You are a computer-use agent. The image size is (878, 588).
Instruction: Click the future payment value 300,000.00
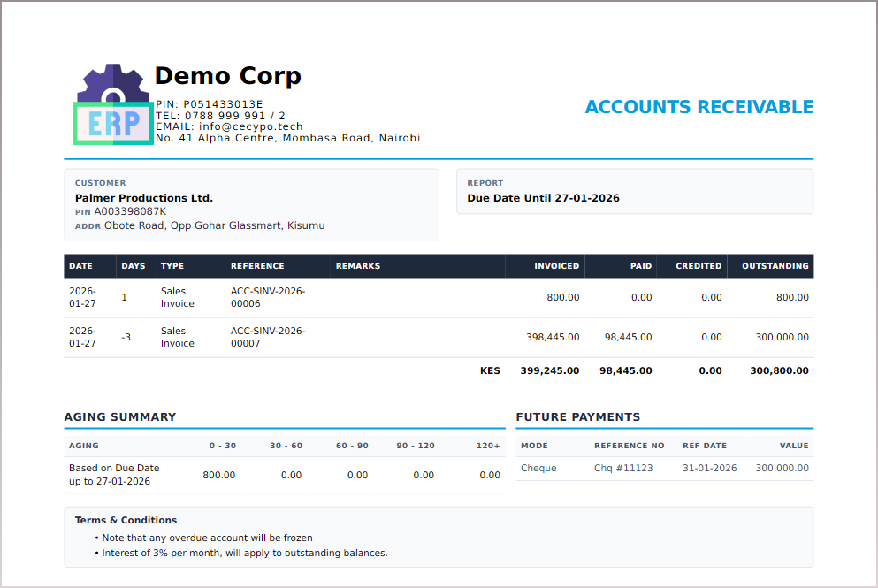783,468
